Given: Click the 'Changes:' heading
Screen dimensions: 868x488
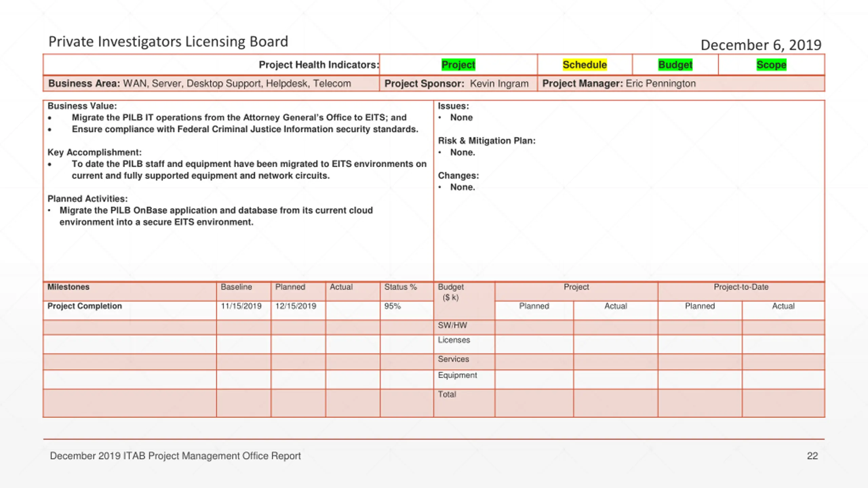Looking at the screenshot, I should click(x=458, y=176).
